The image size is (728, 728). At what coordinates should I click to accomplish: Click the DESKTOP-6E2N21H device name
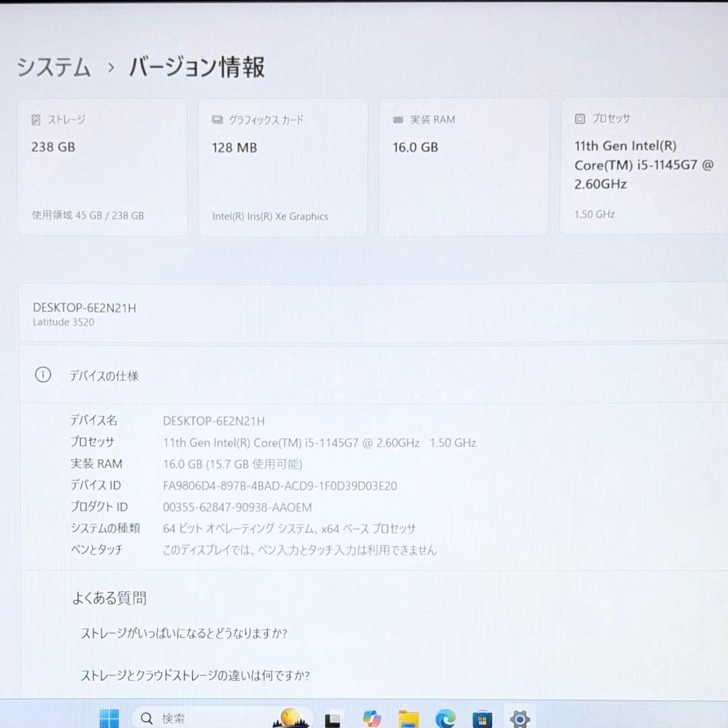pyautogui.click(x=85, y=308)
